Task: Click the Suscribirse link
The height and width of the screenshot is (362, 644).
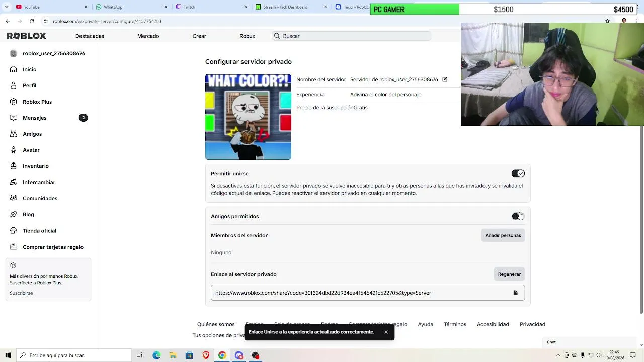Action: point(21,293)
